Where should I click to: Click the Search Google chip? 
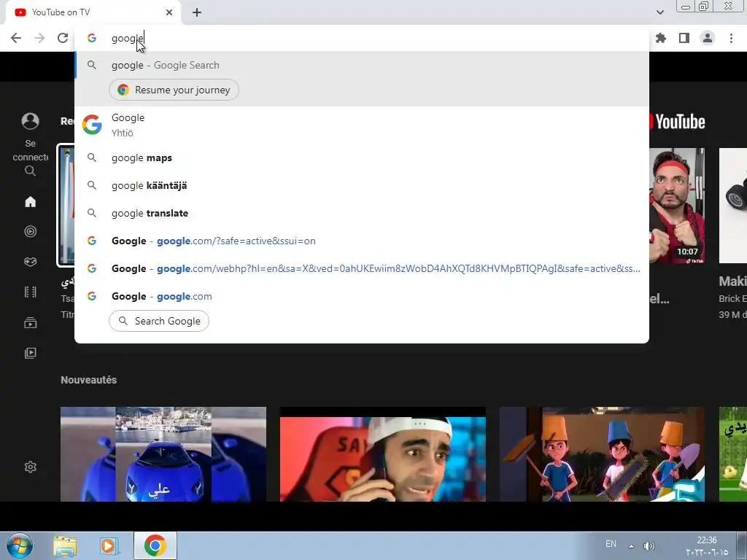pyautogui.click(x=159, y=321)
